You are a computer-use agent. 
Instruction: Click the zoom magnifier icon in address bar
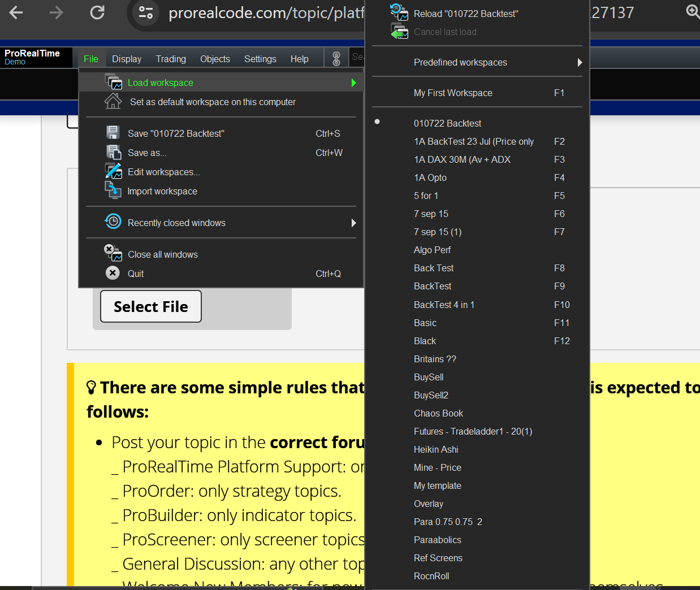[x=693, y=11]
